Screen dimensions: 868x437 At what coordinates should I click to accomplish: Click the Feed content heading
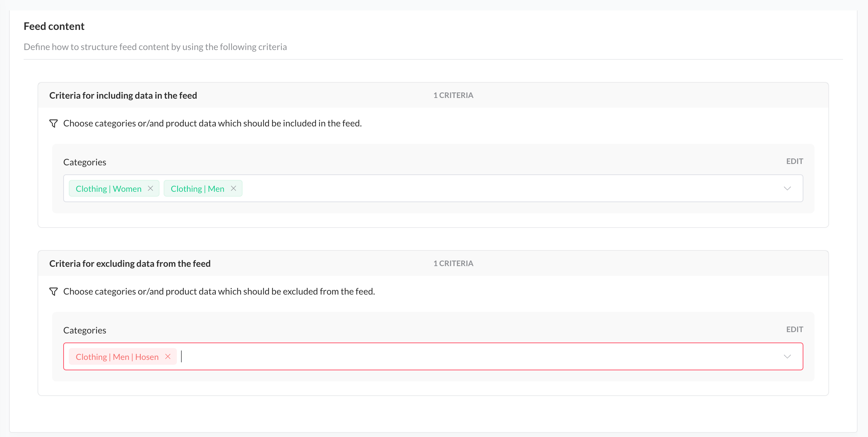[x=54, y=26]
